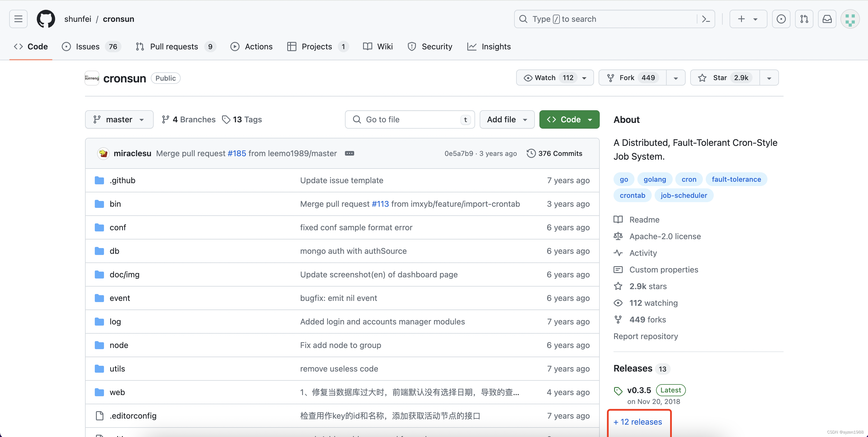Open the command palette icon

[x=706, y=19]
